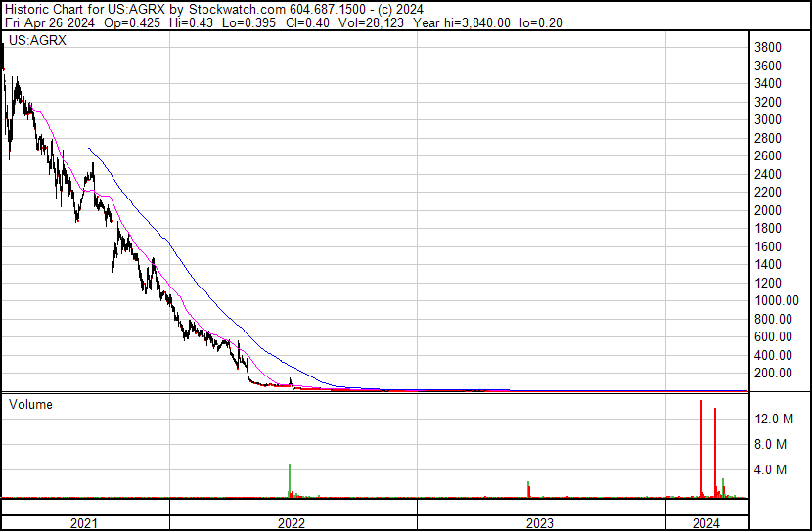The height and width of the screenshot is (531, 812).
Task: Click the Volume panel label
Action: point(30,404)
